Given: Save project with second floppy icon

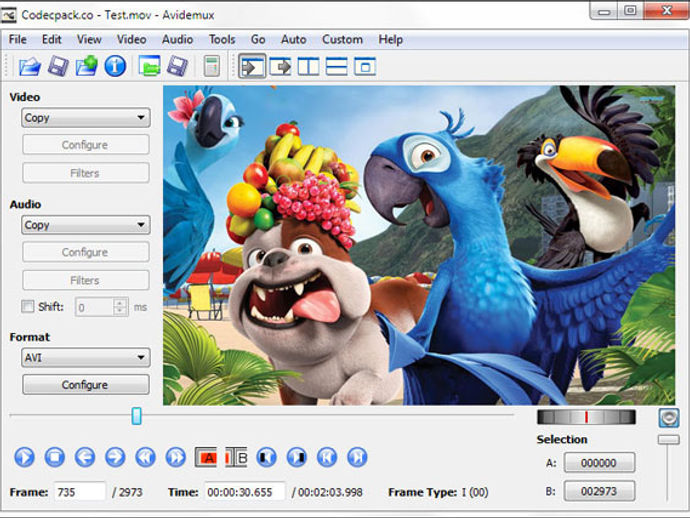Looking at the screenshot, I should coord(178,66).
